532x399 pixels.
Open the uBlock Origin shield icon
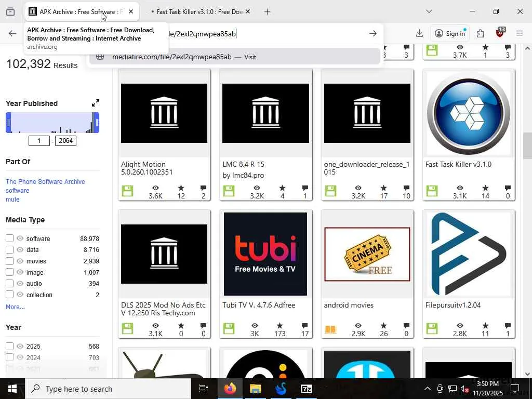point(500,33)
